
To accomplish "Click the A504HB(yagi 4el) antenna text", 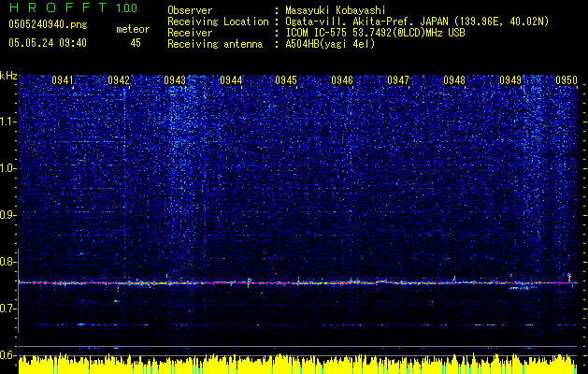I will 330,44.
